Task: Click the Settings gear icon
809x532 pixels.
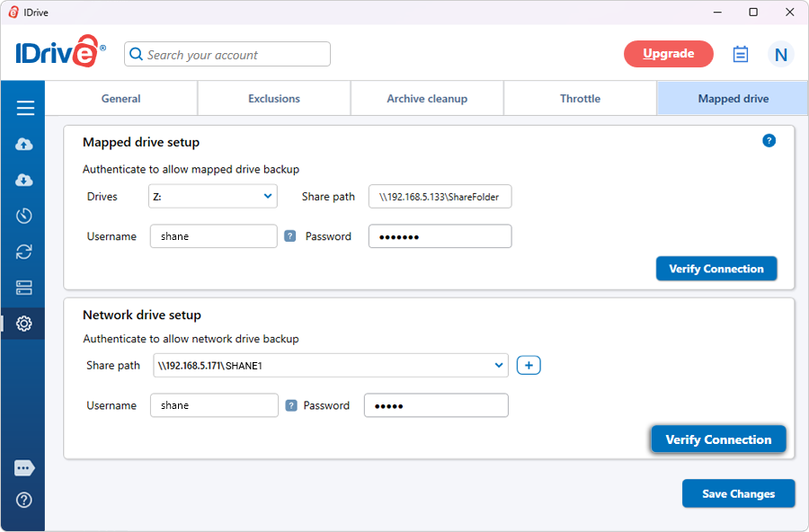Action: 24,324
